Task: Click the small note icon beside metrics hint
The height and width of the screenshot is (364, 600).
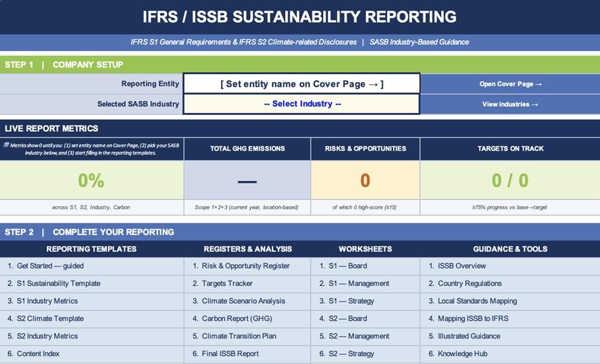Action: coord(7,145)
